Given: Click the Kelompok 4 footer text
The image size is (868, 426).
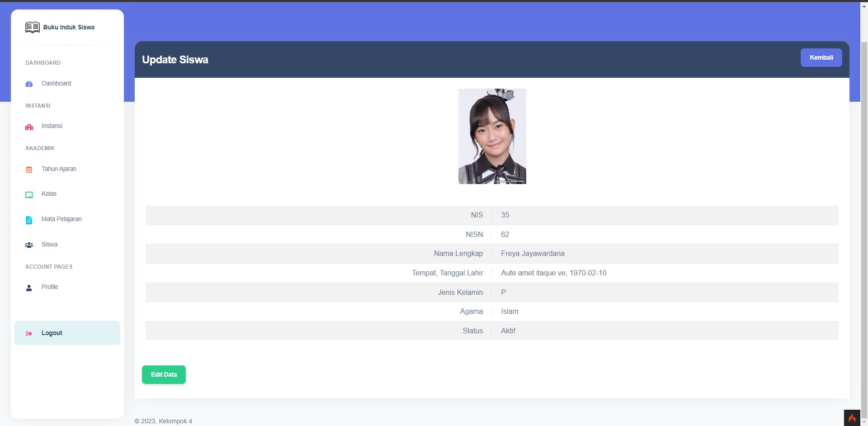Looking at the screenshot, I should coord(175,421).
